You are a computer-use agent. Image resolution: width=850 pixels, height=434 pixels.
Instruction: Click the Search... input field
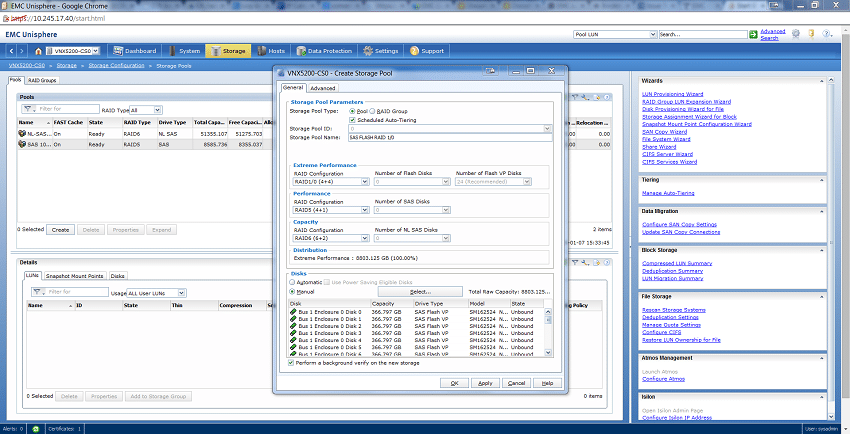703,34
